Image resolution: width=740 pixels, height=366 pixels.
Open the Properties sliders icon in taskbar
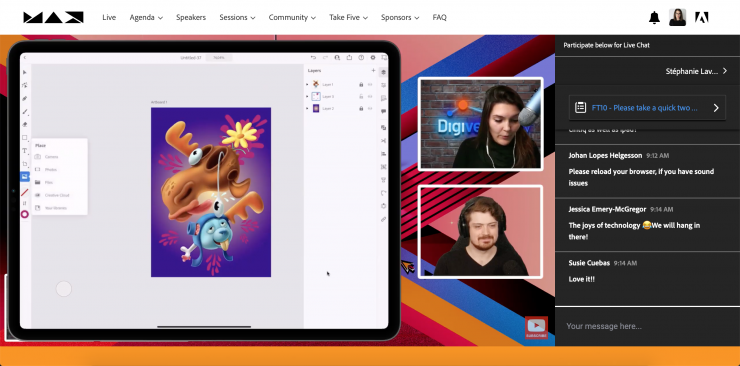point(383,85)
